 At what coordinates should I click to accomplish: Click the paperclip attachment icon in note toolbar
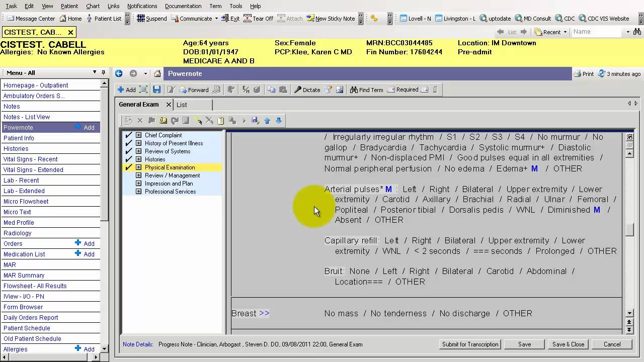tap(435, 89)
